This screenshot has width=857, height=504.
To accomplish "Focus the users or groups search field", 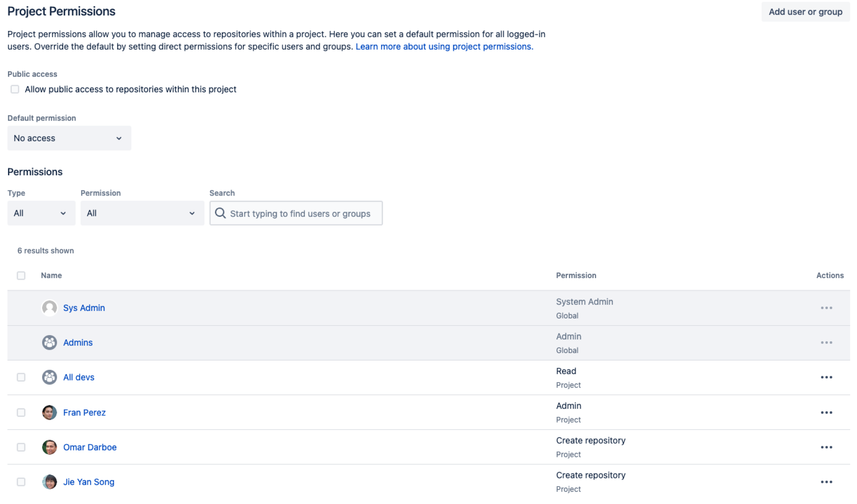I will pyautogui.click(x=296, y=213).
